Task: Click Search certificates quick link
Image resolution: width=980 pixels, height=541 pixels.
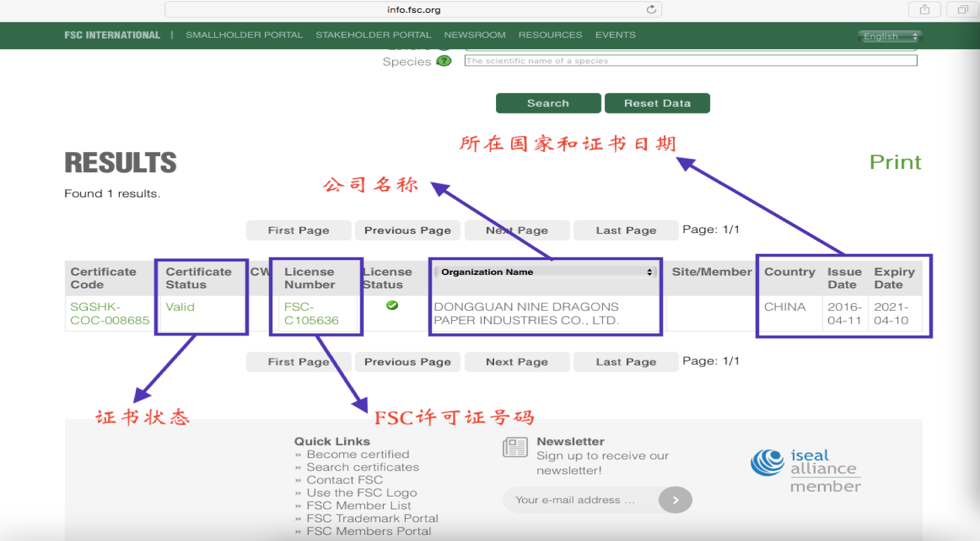Action: coord(362,467)
